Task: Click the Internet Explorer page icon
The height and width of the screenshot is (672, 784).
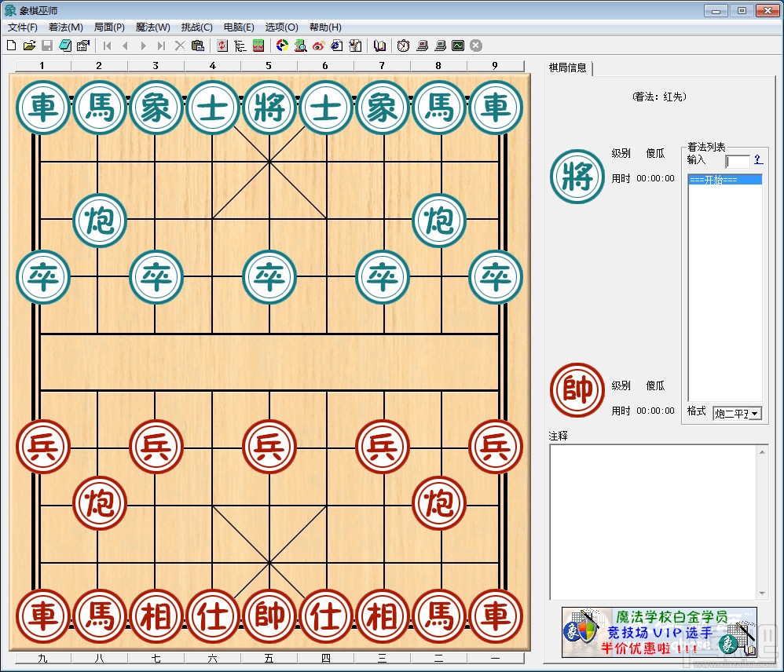Action: (337, 46)
